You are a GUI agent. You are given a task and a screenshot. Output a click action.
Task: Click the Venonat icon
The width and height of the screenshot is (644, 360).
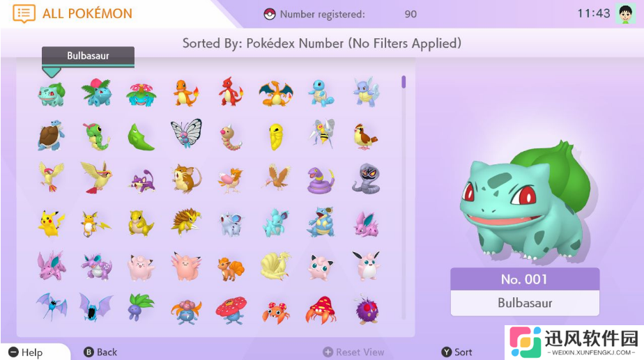click(367, 309)
